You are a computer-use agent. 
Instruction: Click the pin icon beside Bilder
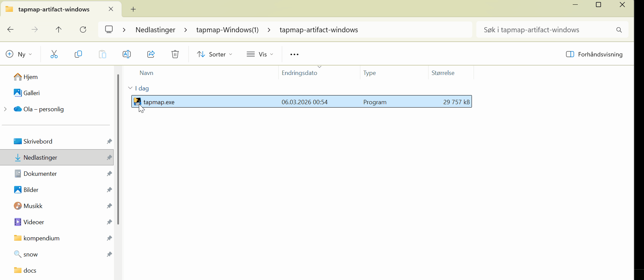pos(109,190)
